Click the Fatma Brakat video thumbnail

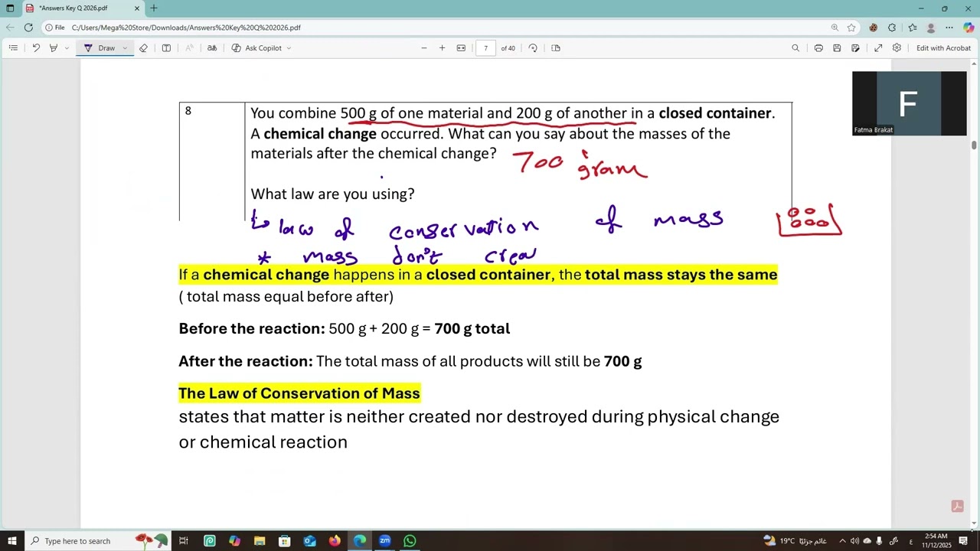point(910,103)
